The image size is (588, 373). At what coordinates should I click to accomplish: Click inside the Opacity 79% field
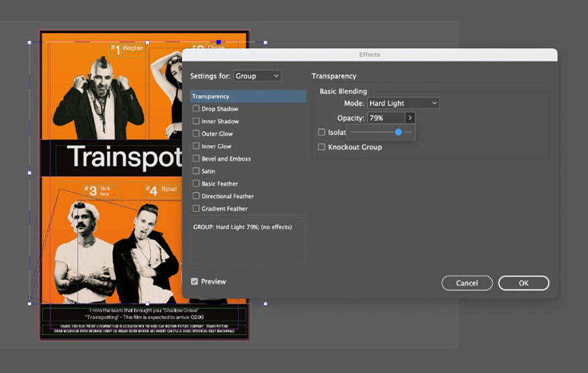click(386, 118)
